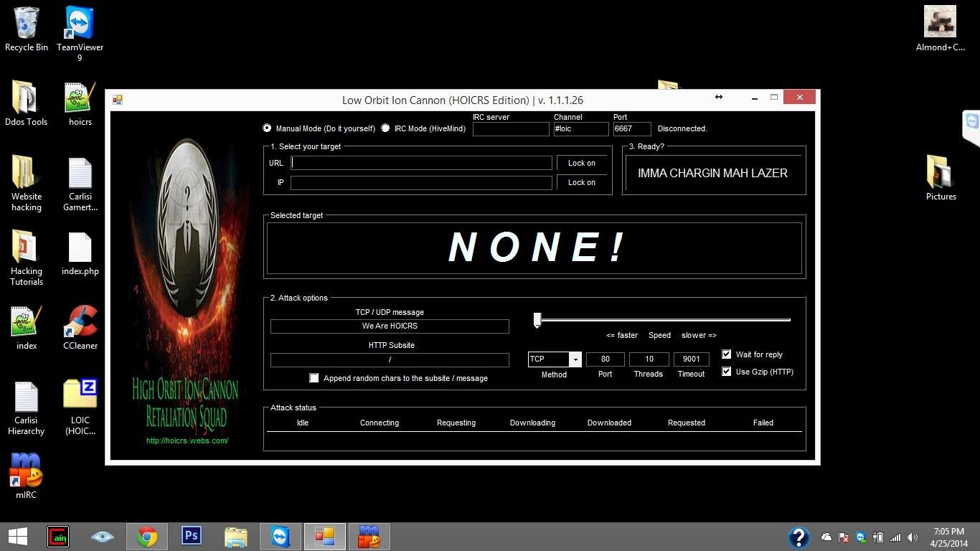Launch the mIRC desktop shortcut
980x551 pixels.
pyautogui.click(x=27, y=476)
